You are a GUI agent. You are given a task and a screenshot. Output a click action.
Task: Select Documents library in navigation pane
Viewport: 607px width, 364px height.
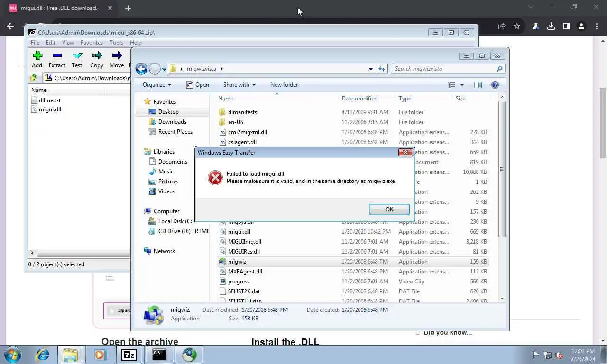coord(173,162)
